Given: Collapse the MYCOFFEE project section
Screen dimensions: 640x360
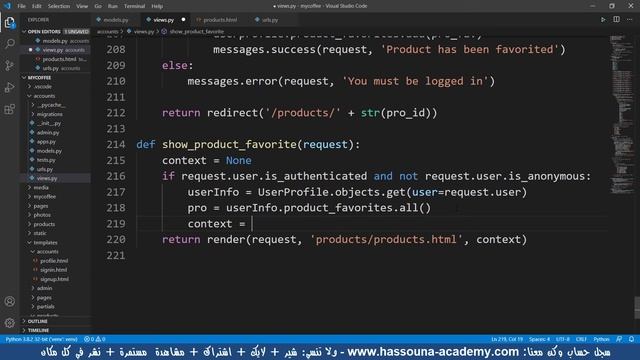Looking at the screenshot, I should coord(56,78).
